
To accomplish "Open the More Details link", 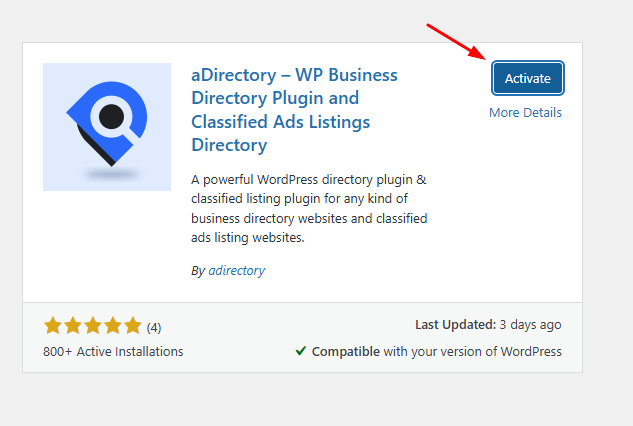I will point(525,112).
